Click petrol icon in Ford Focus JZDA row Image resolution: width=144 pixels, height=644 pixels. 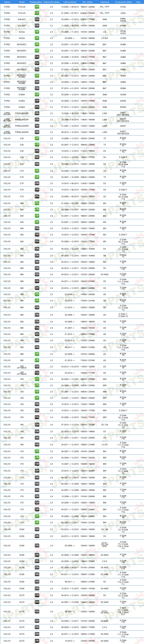37,13
